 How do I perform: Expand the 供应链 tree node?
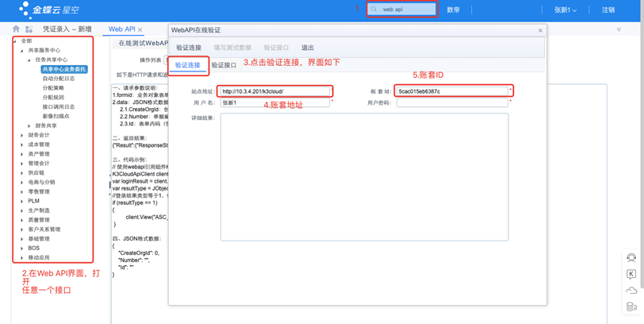tap(22, 172)
